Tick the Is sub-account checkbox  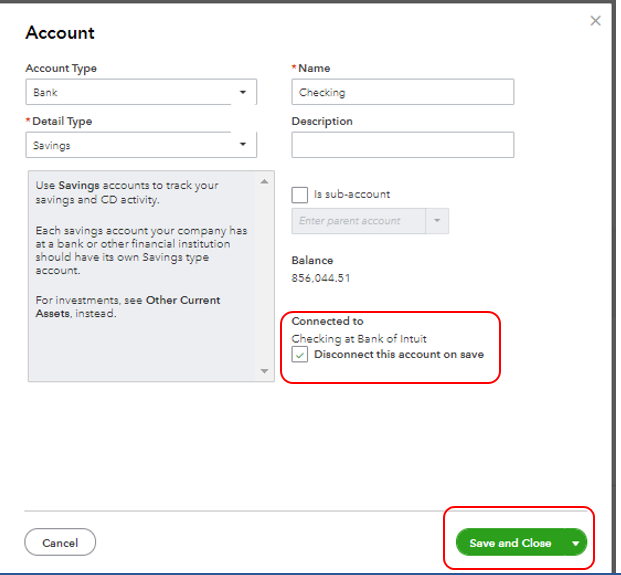click(300, 194)
